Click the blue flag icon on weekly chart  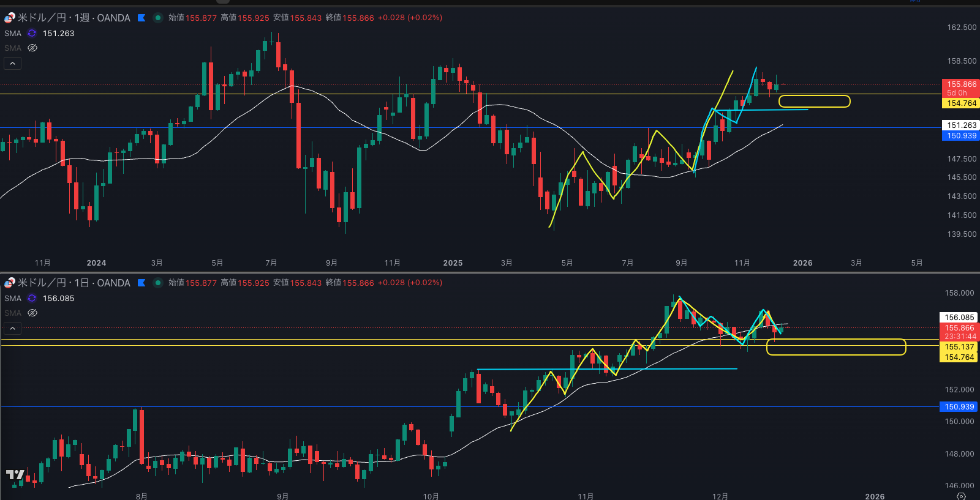(x=141, y=18)
